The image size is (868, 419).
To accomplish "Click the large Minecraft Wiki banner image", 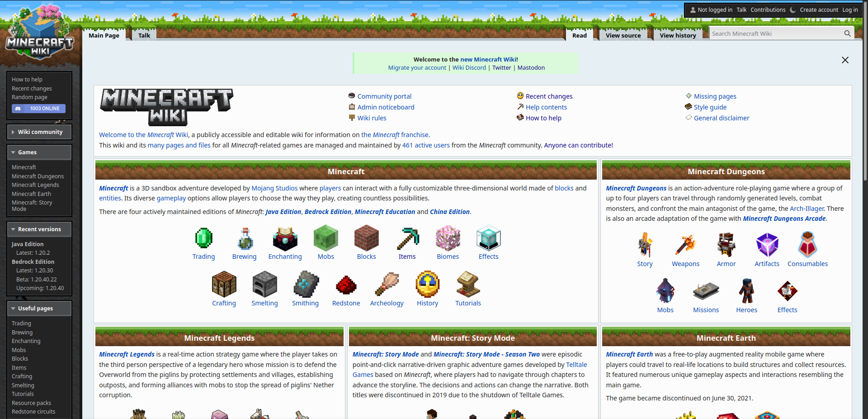I will click(167, 107).
